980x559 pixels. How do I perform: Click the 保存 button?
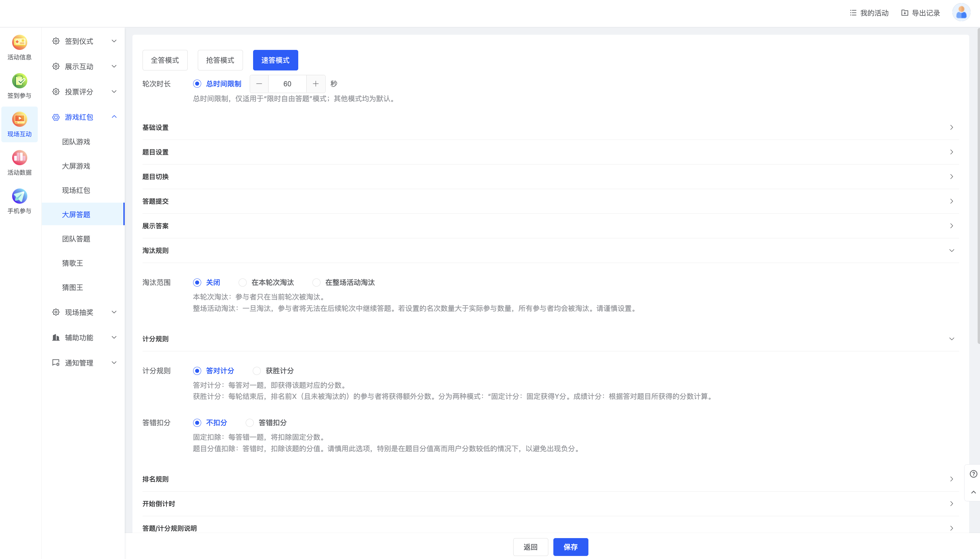click(570, 547)
